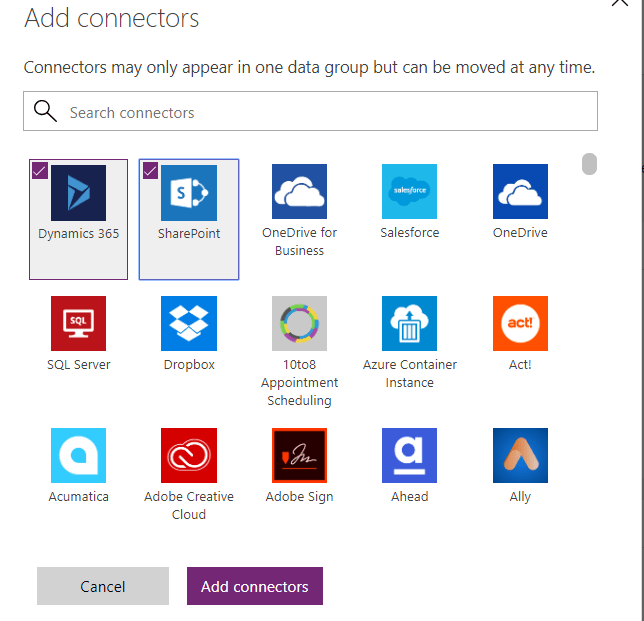Click the 'SQL Server' label text
The width and height of the screenshot is (644, 621).
(x=78, y=365)
